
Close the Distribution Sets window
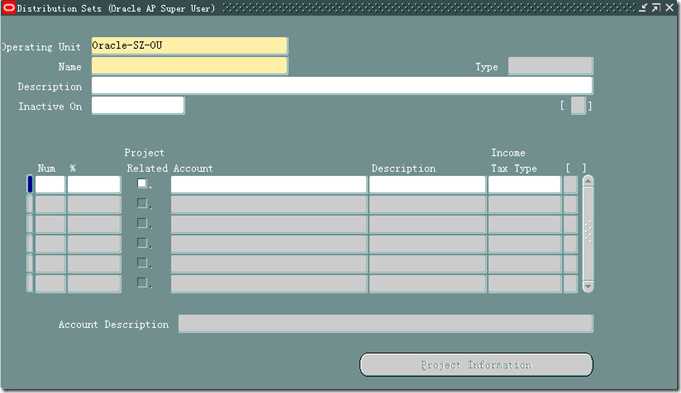670,8
